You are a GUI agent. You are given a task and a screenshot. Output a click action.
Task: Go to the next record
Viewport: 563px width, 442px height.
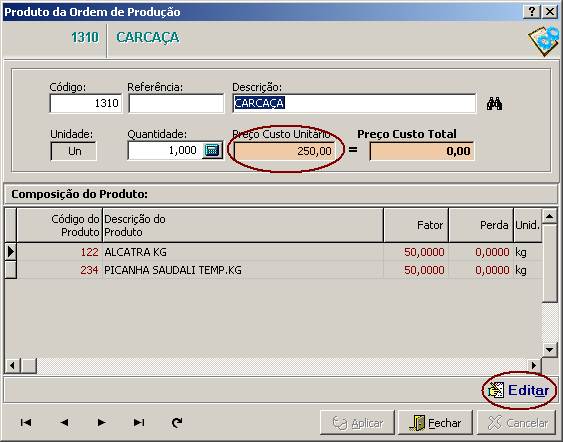(x=102, y=423)
